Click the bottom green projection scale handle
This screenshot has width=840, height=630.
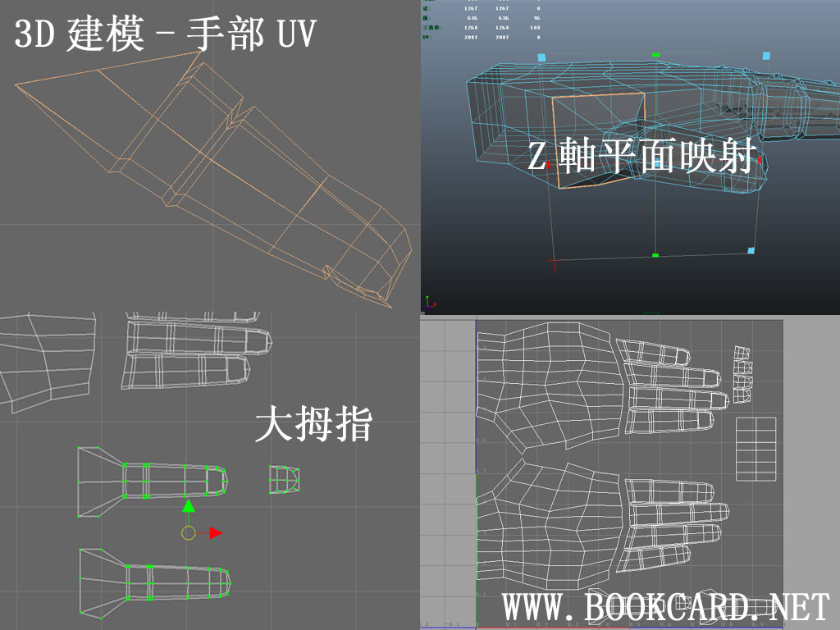point(655,256)
